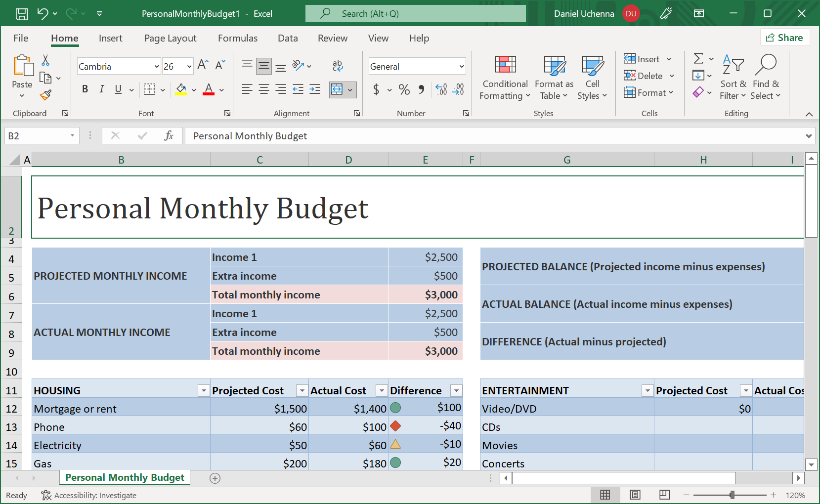Click the AutoSum sigma icon
Viewport: 820px width, 504px height.
(x=698, y=59)
